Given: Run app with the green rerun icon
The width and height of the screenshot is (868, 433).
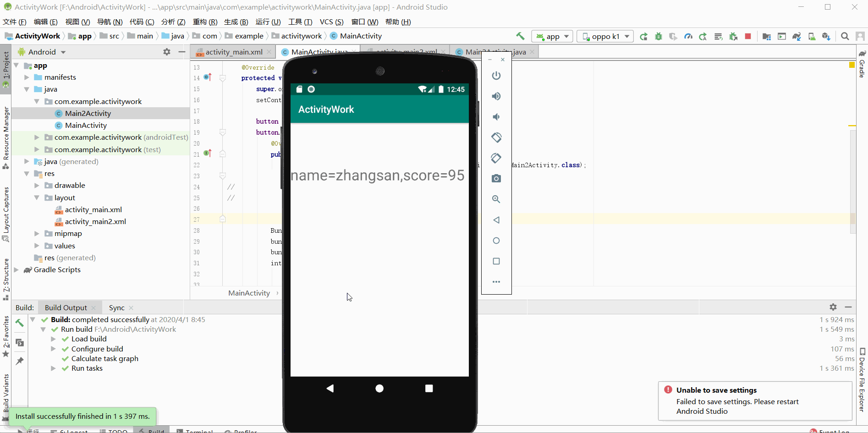Looking at the screenshot, I should [644, 37].
